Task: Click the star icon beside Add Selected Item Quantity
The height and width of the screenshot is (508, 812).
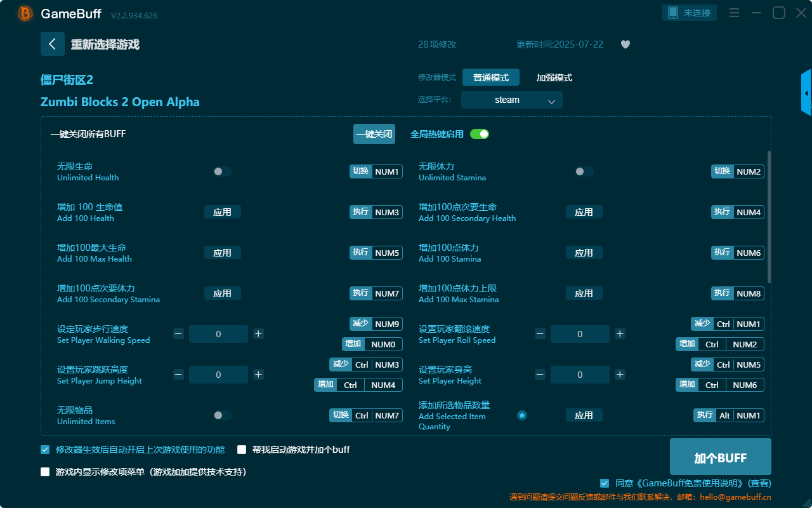Action: click(x=522, y=415)
